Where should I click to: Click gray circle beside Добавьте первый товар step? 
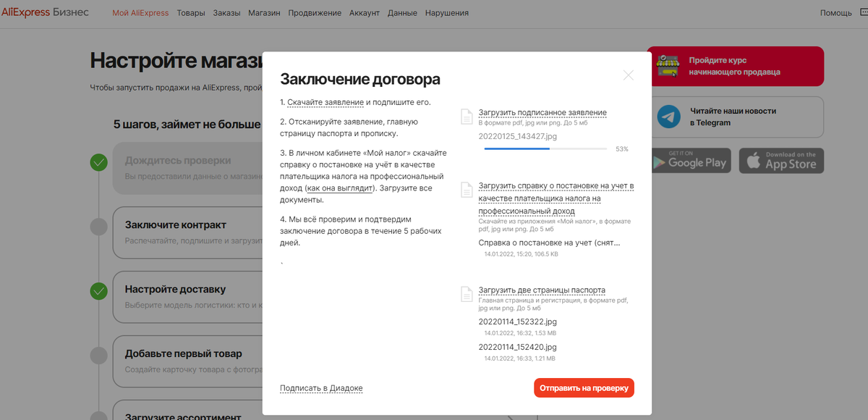(98, 356)
